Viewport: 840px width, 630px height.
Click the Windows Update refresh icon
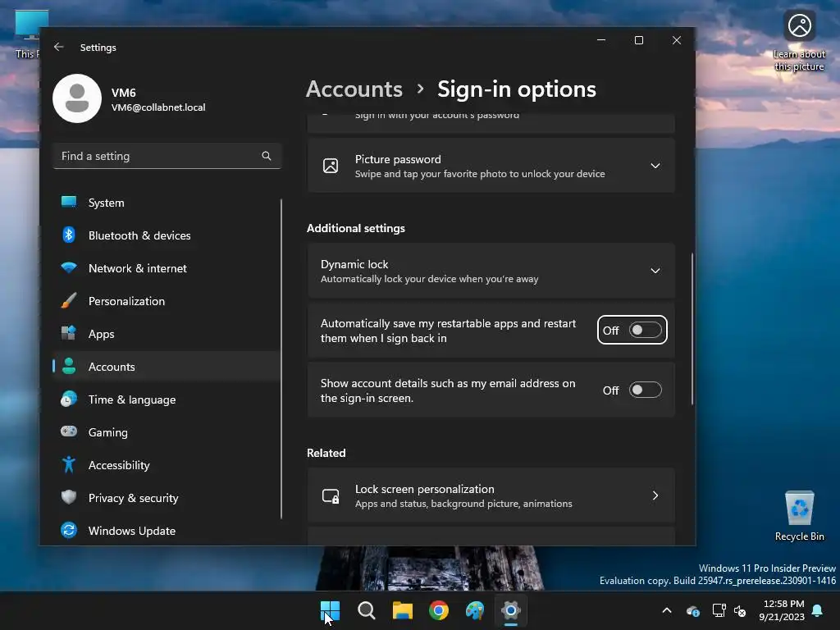click(69, 531)
